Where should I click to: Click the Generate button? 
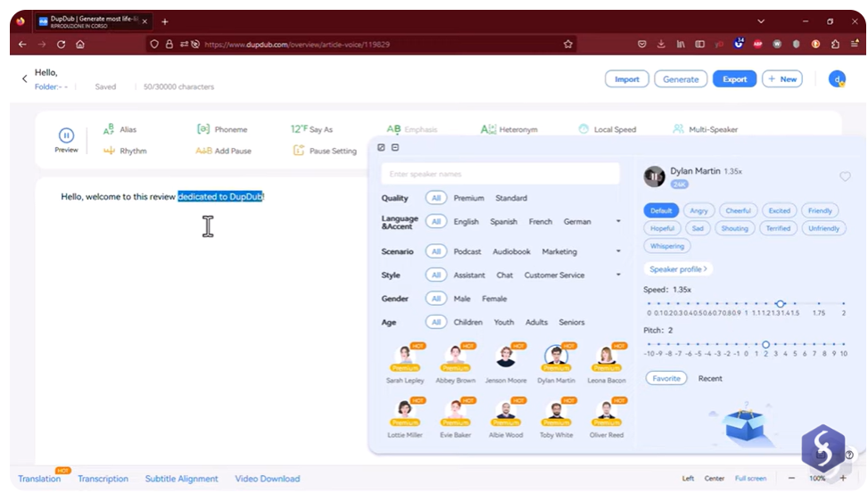681,79
